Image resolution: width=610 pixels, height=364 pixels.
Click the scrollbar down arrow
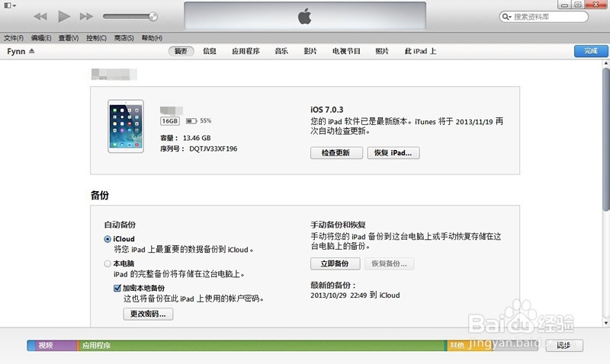pos(606,323)
